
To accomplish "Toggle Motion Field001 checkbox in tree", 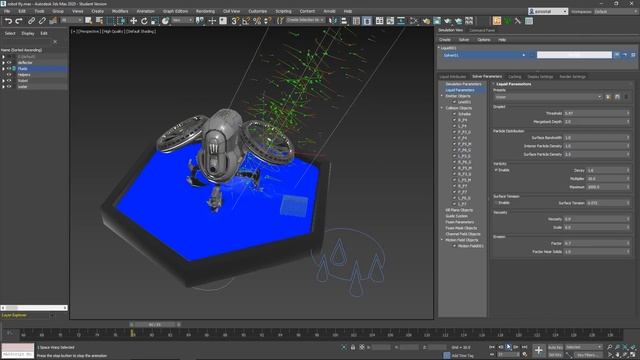I will pos(454,246).
